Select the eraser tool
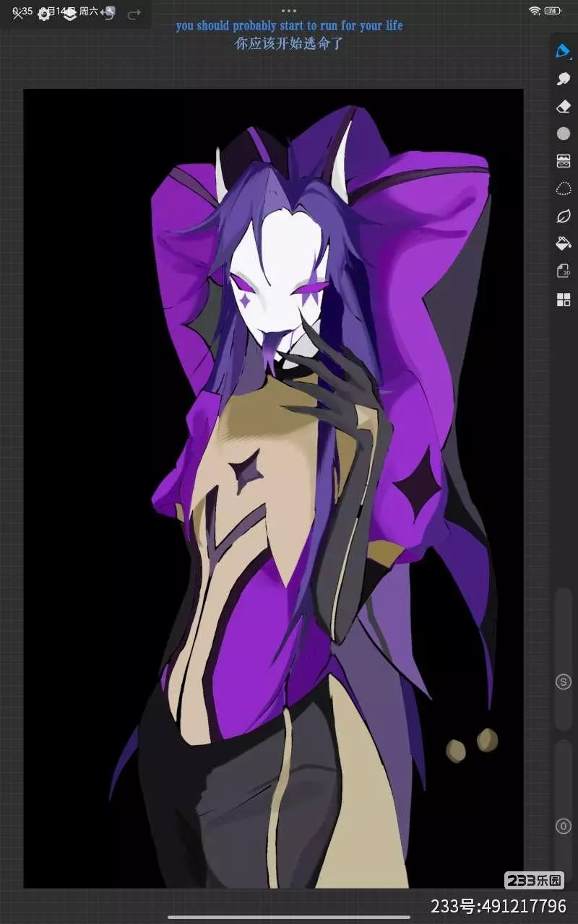 point(564,106)
